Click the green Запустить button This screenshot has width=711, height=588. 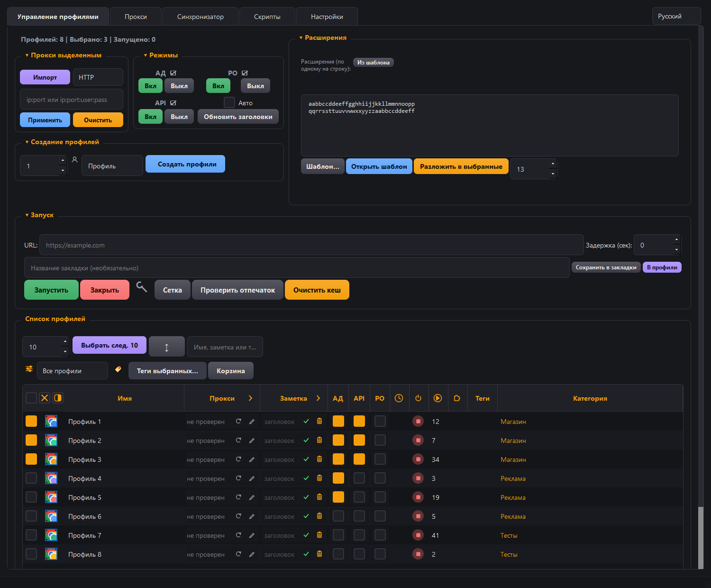pos(51,290)
